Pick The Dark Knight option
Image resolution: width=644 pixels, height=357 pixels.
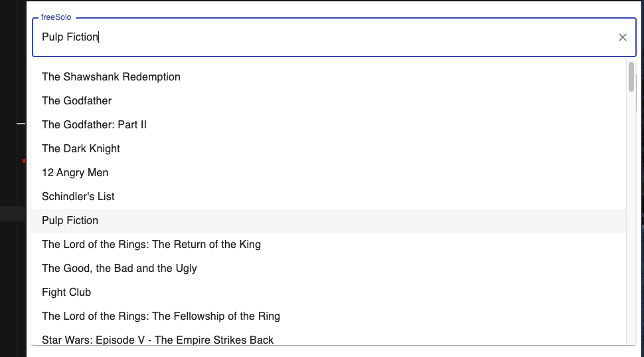(x=81, y=149)
